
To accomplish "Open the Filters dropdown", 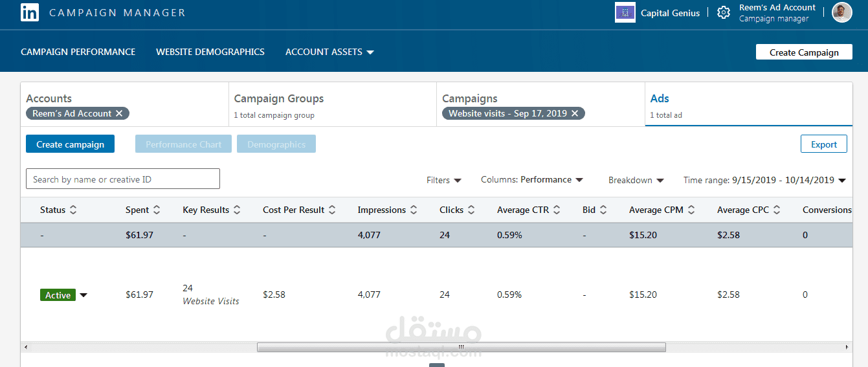I will tap(444, 180).
